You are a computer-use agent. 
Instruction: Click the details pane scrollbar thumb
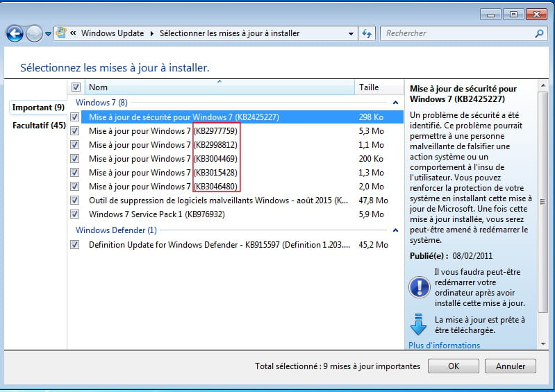point(543,202)
